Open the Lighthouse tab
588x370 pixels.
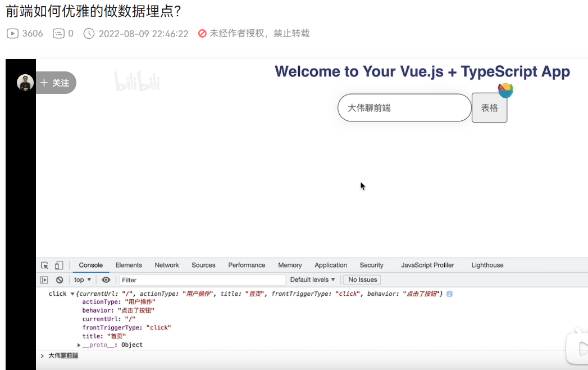click(487, 265)
